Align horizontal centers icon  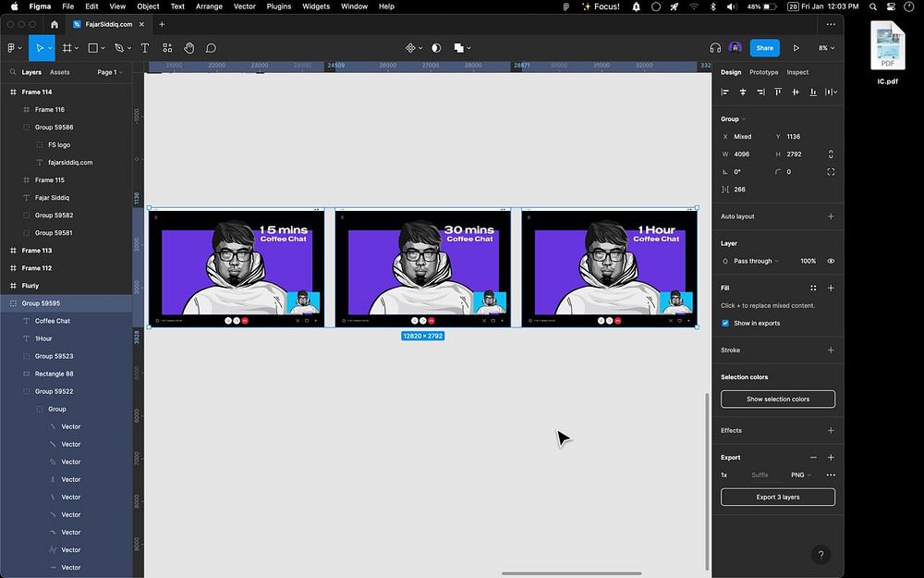tap(743, 92)
